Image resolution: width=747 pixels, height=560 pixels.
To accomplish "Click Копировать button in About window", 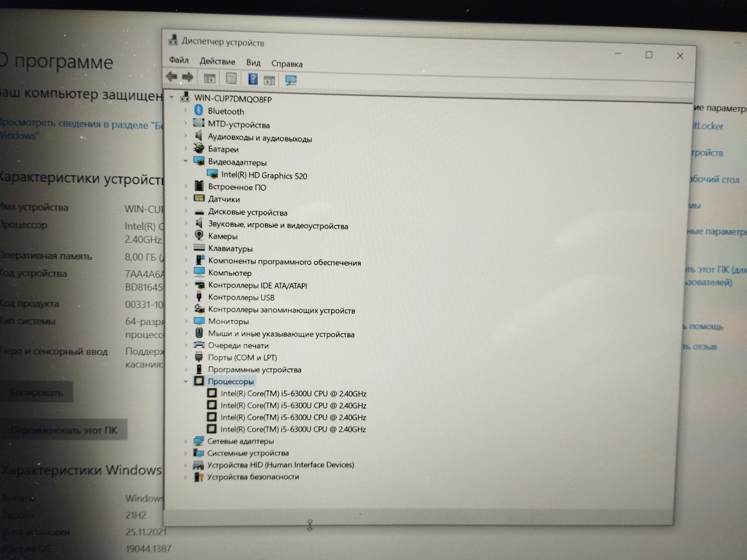I will point(36,392).
